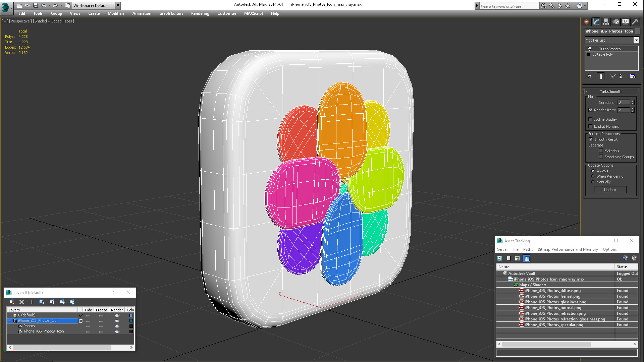The width and height of the screenshot is (644, 362).
Task: Open the Motion command panel tab
Action: (x=616, y=22)
